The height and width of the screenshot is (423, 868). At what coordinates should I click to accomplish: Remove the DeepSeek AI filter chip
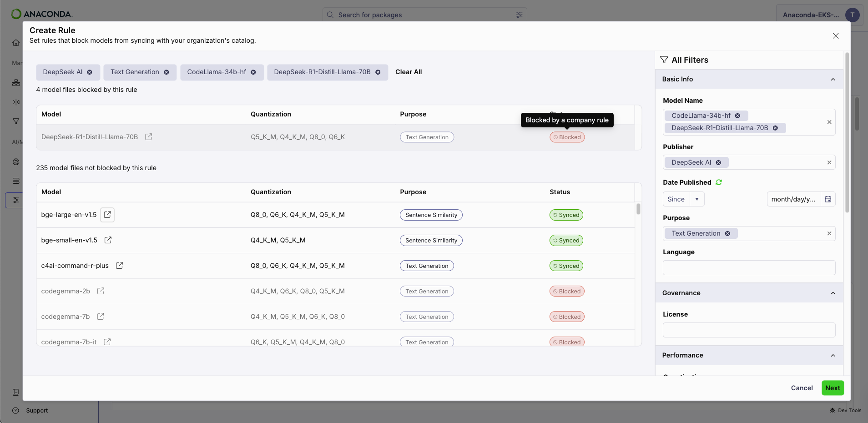(x=90, y=72)
